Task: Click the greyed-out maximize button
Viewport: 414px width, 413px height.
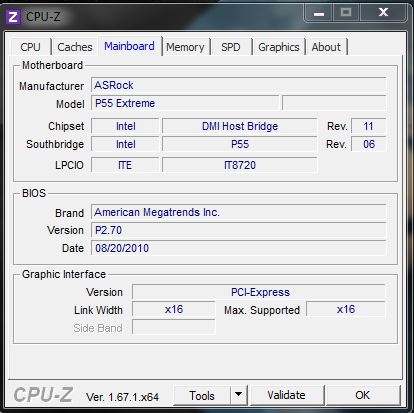Action: [x=346, y=13]
